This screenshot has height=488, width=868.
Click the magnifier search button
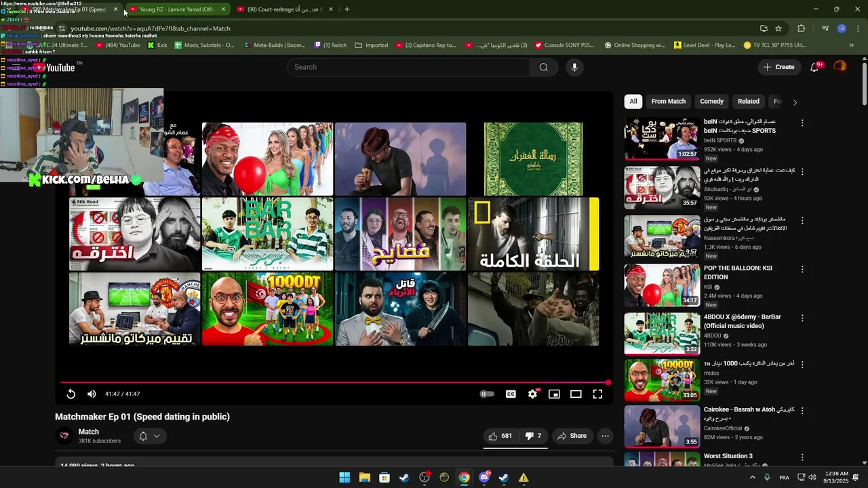click(x=543, y=67)
